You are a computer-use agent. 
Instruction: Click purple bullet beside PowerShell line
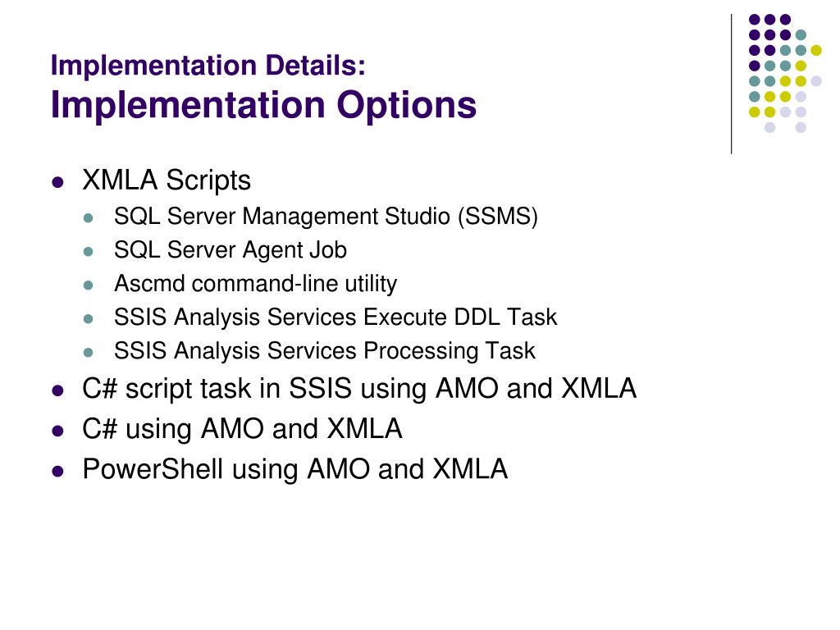coord(58,472)
